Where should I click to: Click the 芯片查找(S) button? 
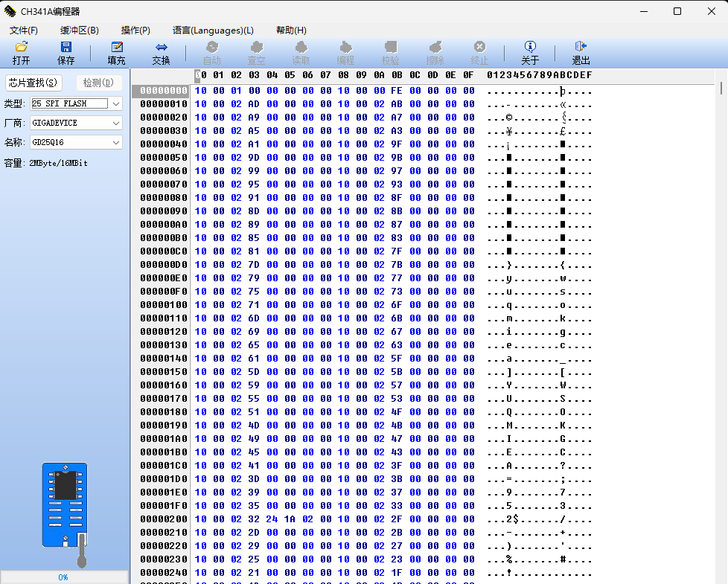pyautogui.click(x=33, y=83)
